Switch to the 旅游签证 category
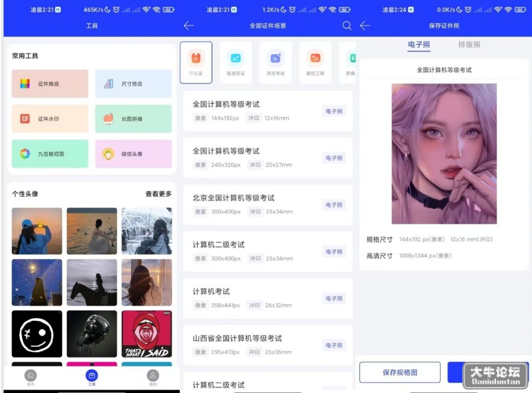 coord(236,62)
